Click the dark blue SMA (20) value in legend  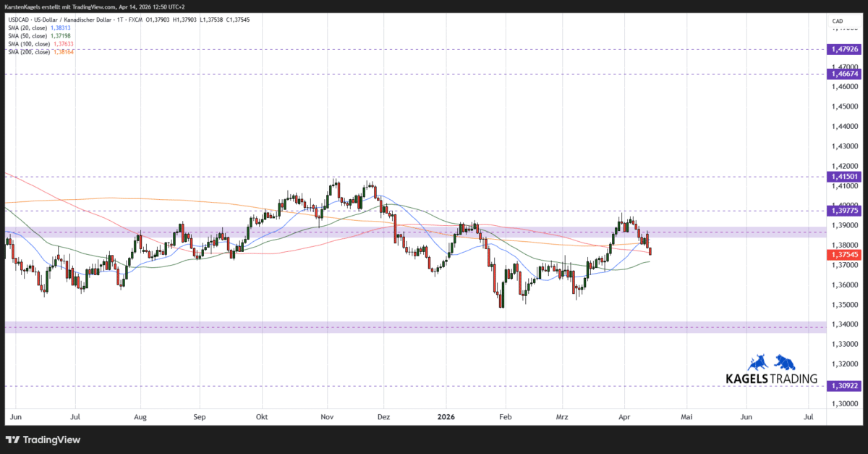[x=60, y=28]
